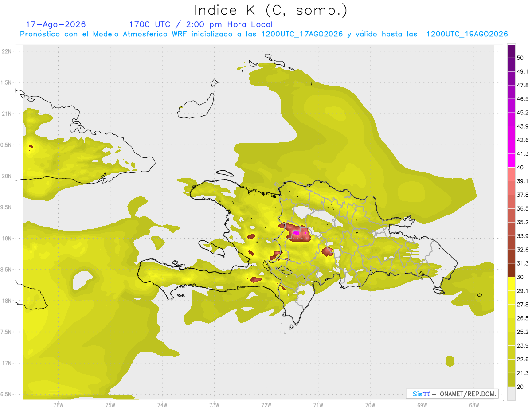532x411 pixels.
Task: Click the legend value "49.1"
Action: [523, 71]
